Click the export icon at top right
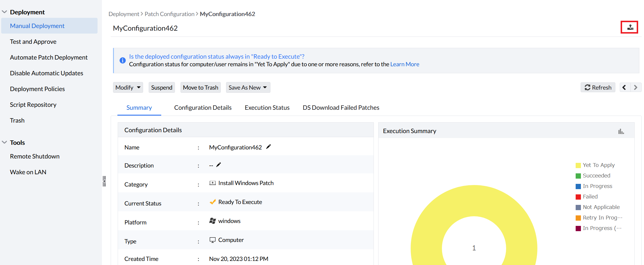The height and width of the screenshot is (265, 644). [630, 27]
